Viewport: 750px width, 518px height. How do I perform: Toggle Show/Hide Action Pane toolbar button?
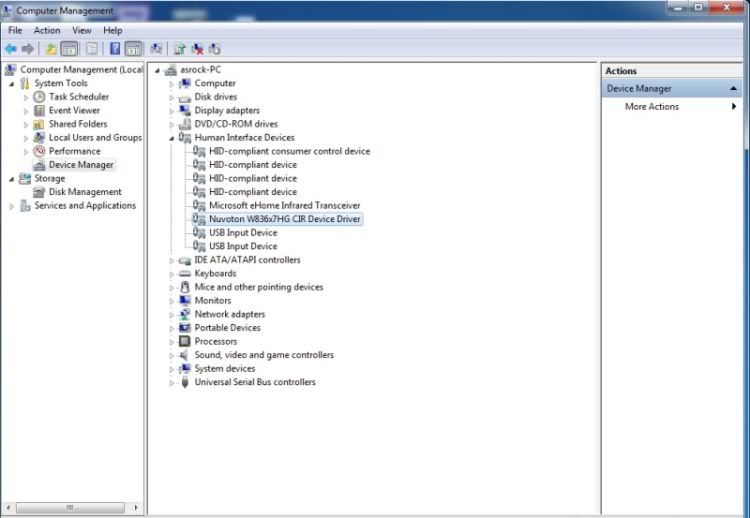coord(133,49)
